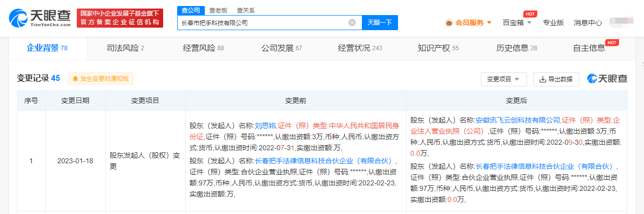Screen dimensions: 644x214
Task: Open 安徽讯飞云创科技有限公司 company link
Action: [517, 120]
